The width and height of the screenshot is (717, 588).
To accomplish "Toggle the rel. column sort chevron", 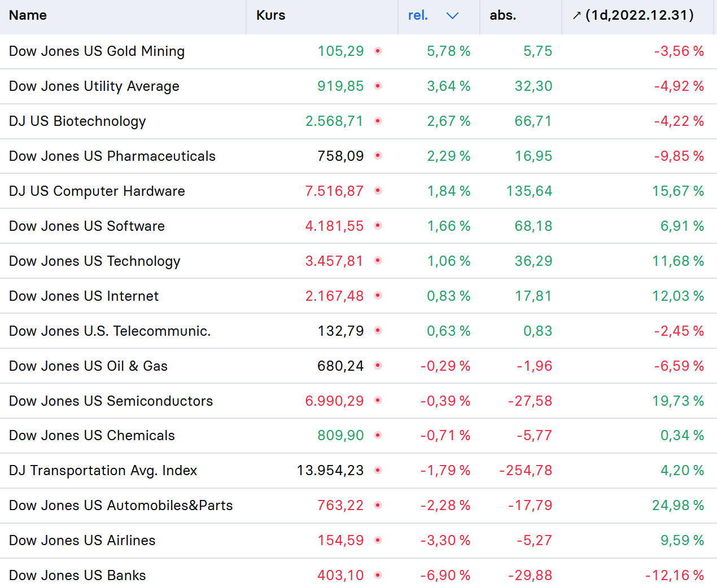I will pos(452,16).
